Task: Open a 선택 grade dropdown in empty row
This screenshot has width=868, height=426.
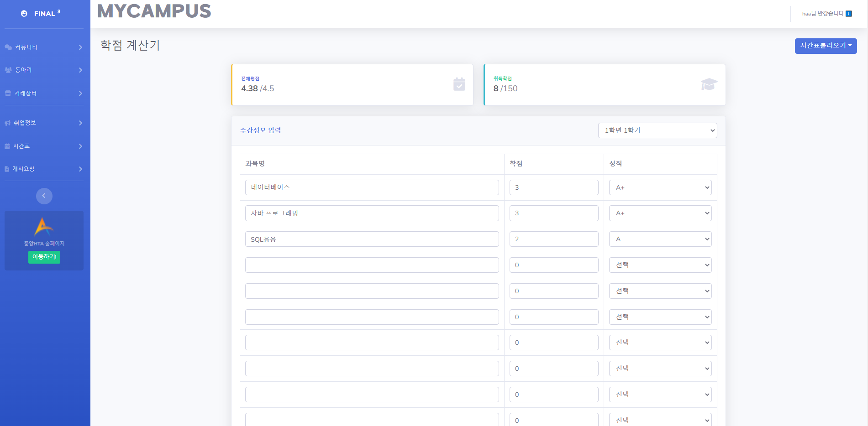Action: coord(660,265)
